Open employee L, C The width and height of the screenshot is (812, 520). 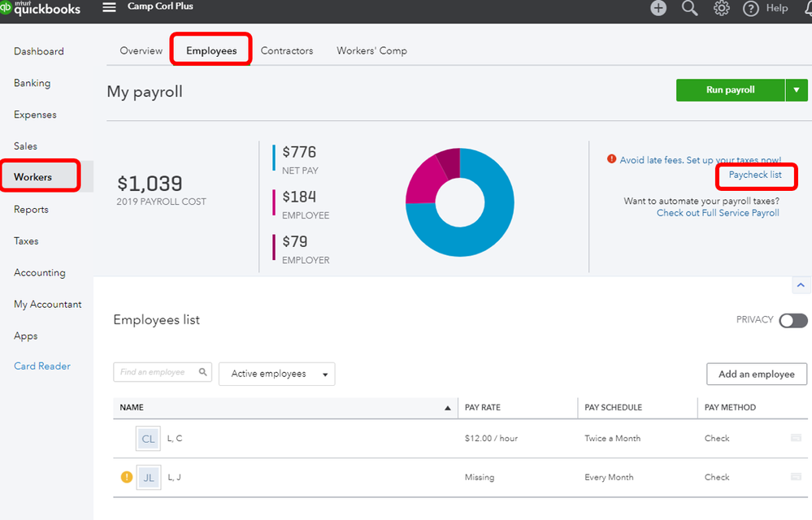click(x=175, y=438)
